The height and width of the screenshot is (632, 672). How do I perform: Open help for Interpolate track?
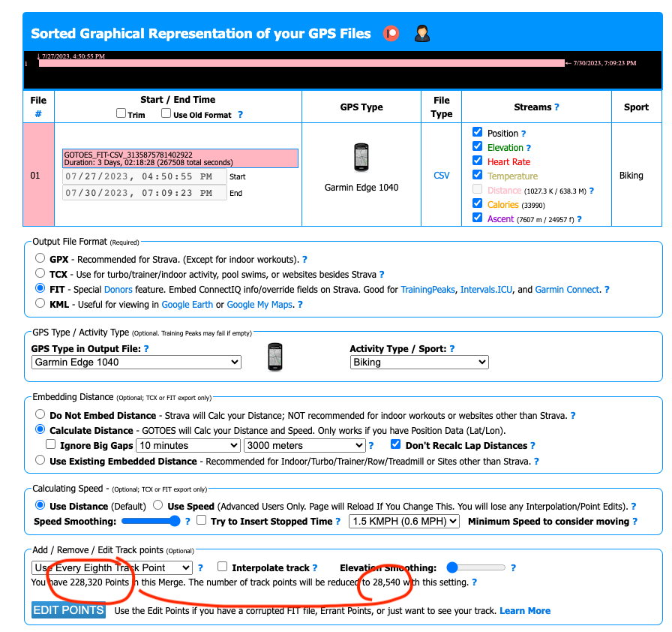tap(315, 568)
